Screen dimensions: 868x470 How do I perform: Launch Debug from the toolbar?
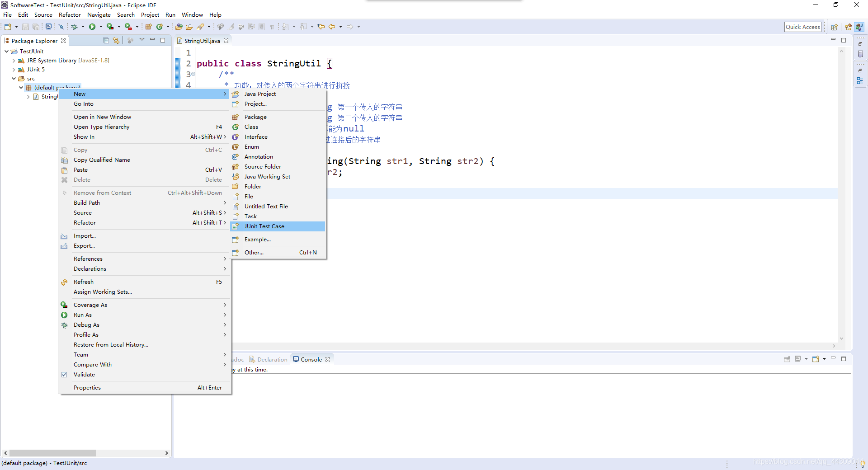[x=74, y=27]
